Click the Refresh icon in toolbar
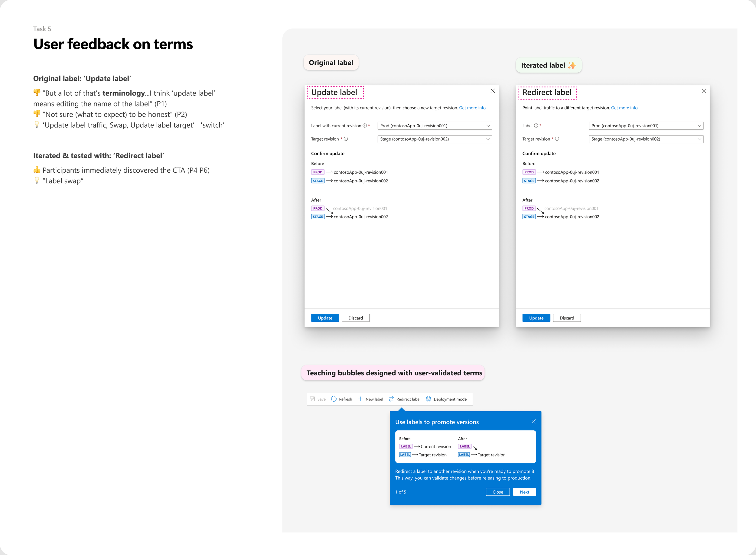Screen dimensions: 756x555 pyautogui.click(x=334, y=399)
